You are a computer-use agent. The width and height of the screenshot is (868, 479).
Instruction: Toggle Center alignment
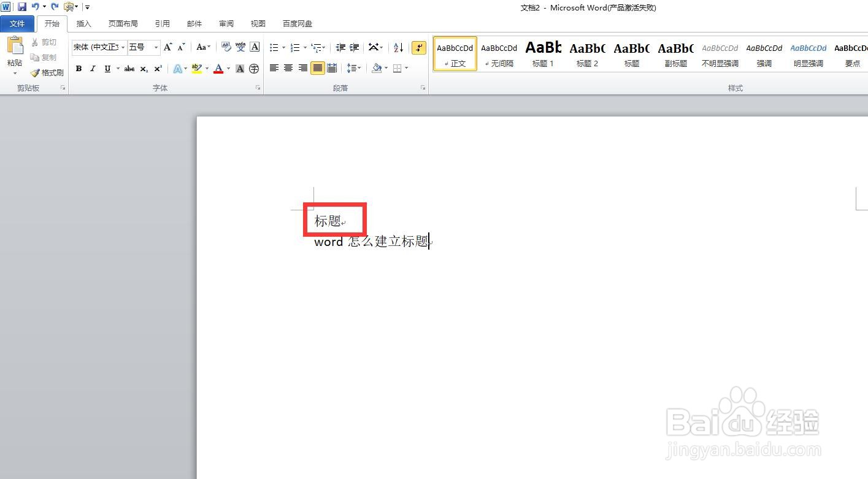288,68
